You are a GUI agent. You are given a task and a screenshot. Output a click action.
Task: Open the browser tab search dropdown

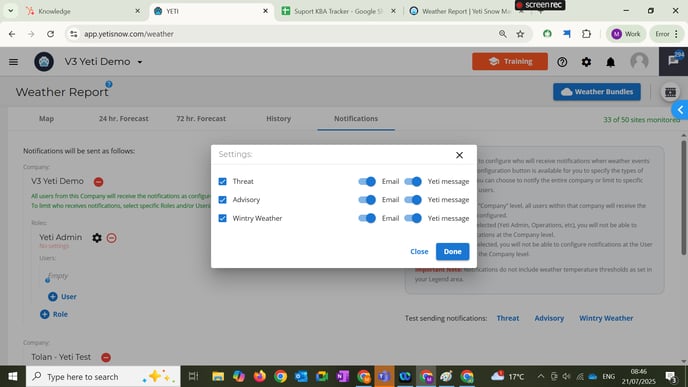pos(11,11)
